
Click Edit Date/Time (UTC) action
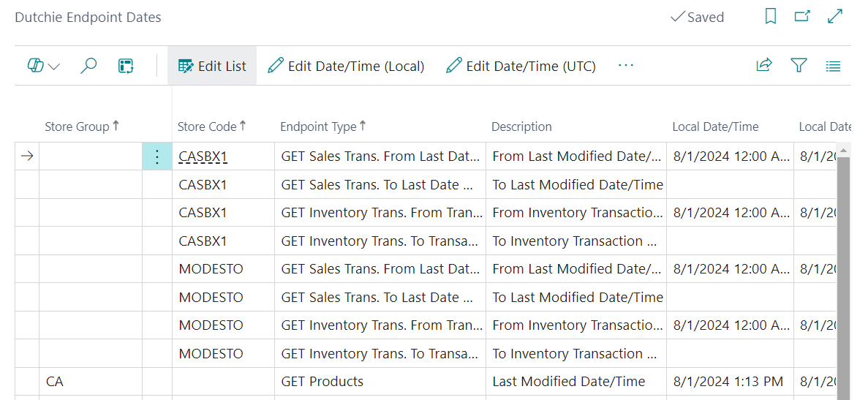click(521, 66)
